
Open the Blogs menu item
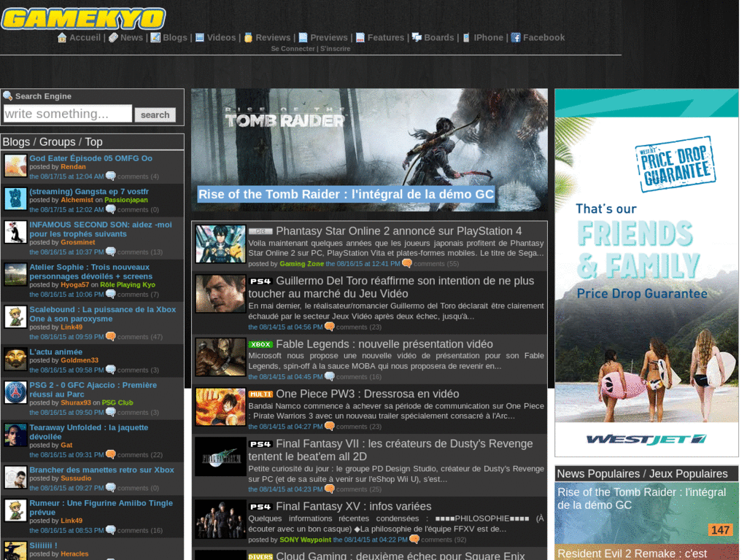[175, 38]
